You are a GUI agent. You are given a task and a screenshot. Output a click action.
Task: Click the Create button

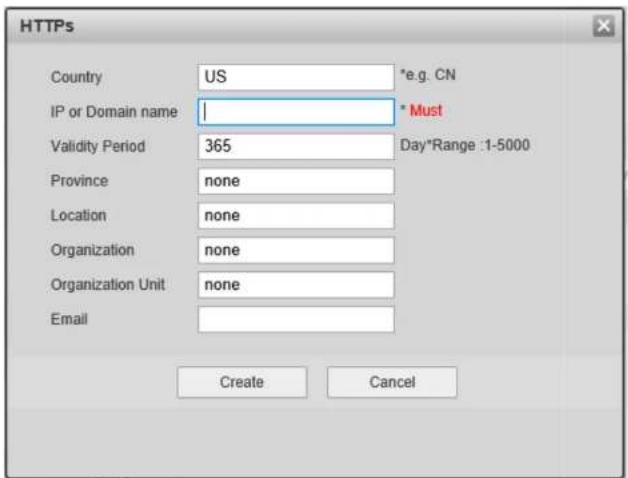[242, 382]
